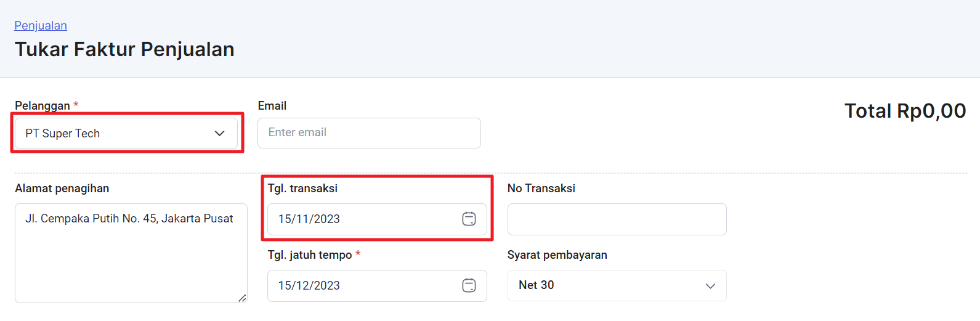Open the Tgl. transaksi calendar icon

tap(469, 219)
